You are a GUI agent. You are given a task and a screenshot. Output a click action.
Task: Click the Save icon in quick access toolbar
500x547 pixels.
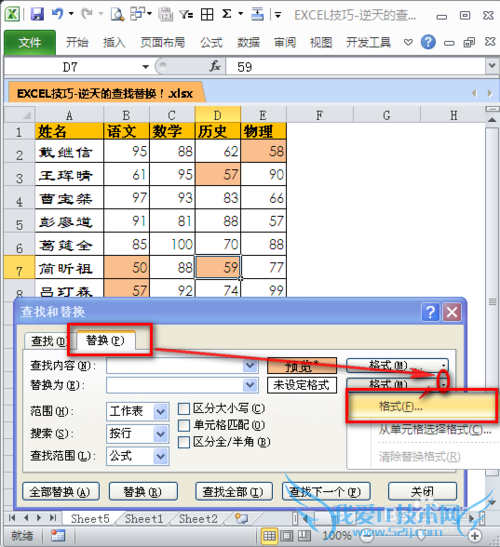pyautogui.click(x=37, y=14)
